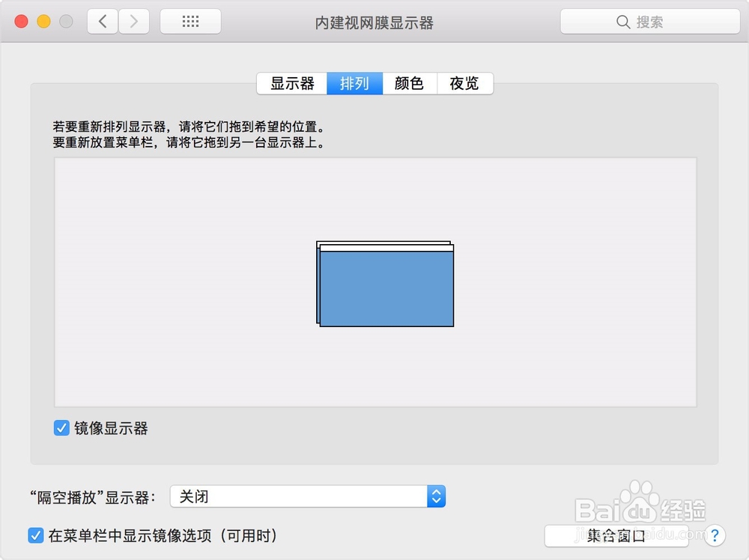Go forward with the right arrow button
Image resolution: width=749 pixels, height=560 pixels.
[134, 22]
